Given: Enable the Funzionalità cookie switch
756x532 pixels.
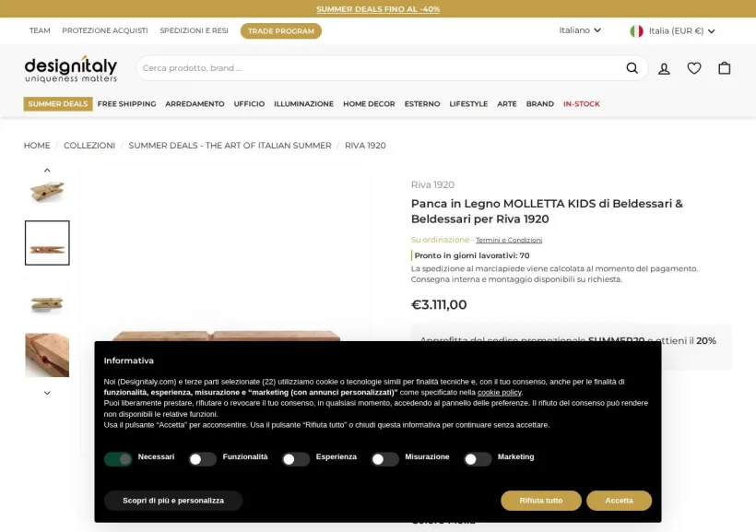Looking at the screenshot, I should (x=203, y=459).
